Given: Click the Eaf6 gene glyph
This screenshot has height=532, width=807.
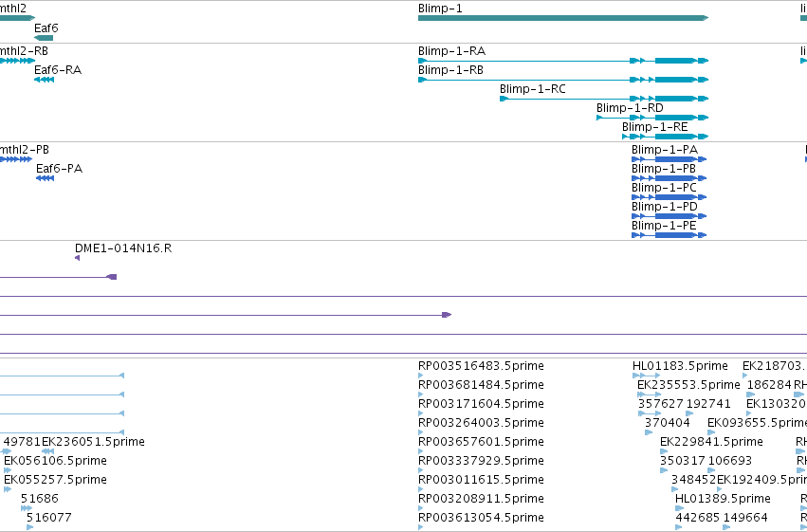Looking at the screenshot, I should [44, 38].
